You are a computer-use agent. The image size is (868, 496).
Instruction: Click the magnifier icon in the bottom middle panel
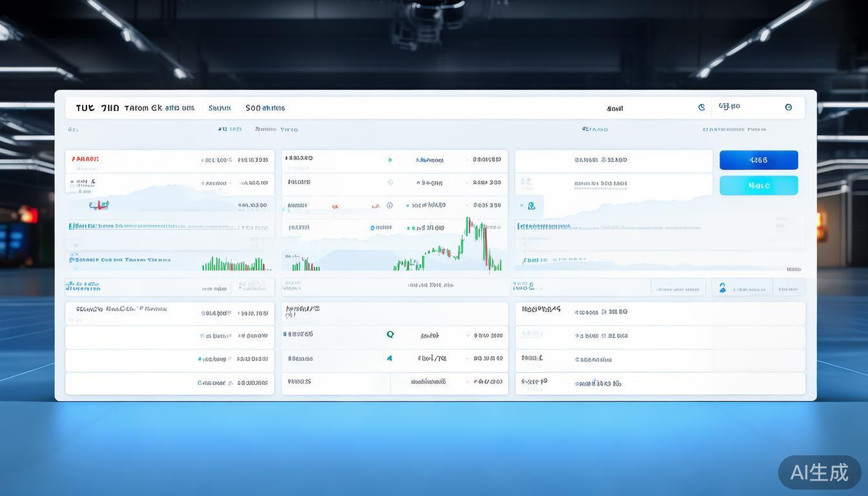coord(390,335)
